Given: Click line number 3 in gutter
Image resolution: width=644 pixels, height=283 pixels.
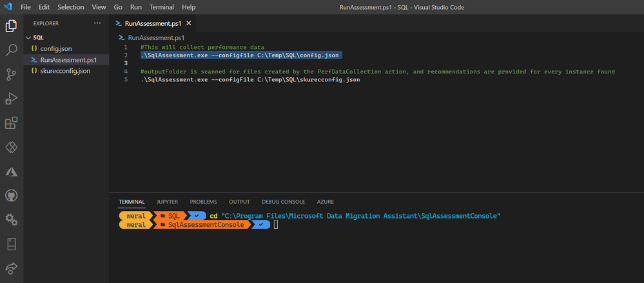Looking at the screenshot, I should coord(126,63).
